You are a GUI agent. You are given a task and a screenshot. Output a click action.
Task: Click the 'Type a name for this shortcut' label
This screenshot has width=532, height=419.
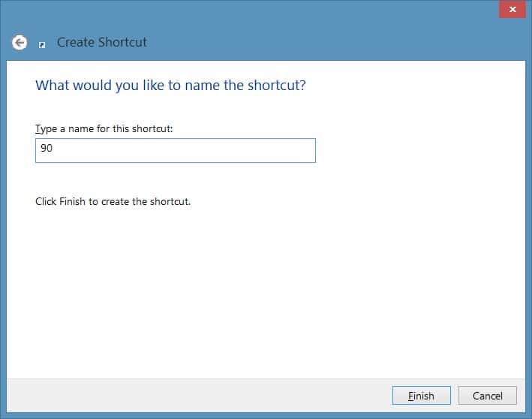tap(104, 129)
